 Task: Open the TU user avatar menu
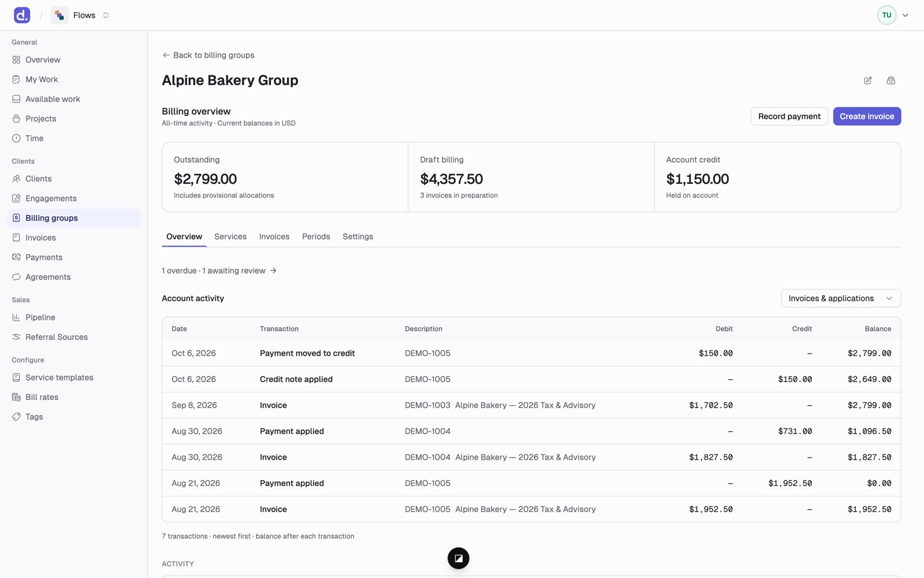pyautogui.click(x=893, y=15)
